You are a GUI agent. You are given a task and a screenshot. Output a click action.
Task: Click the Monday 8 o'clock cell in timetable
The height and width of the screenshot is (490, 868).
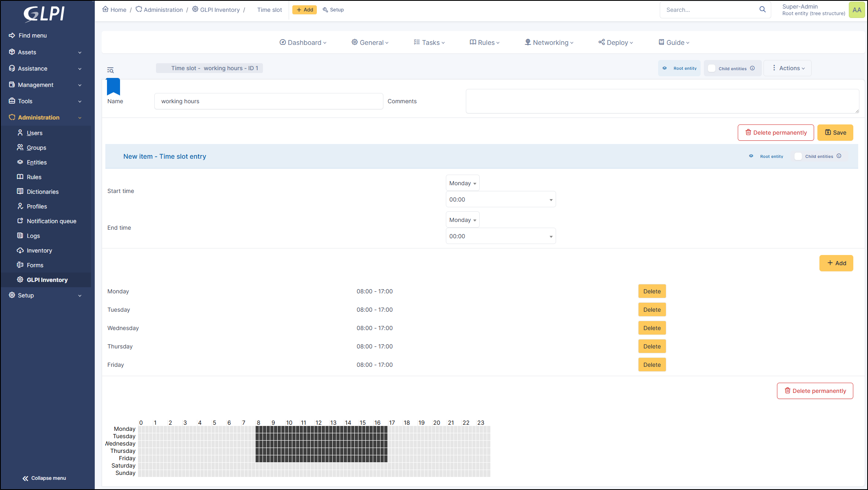pos(258,429)
